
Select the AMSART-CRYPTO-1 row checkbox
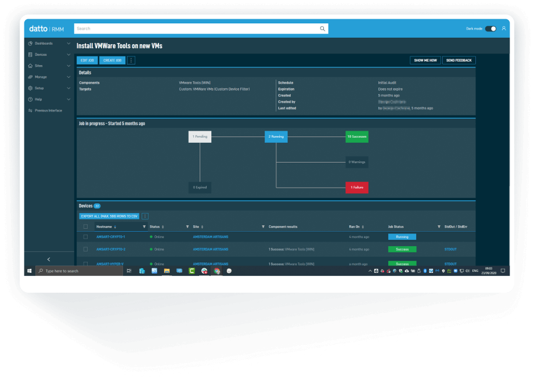(x=85, y=236)
